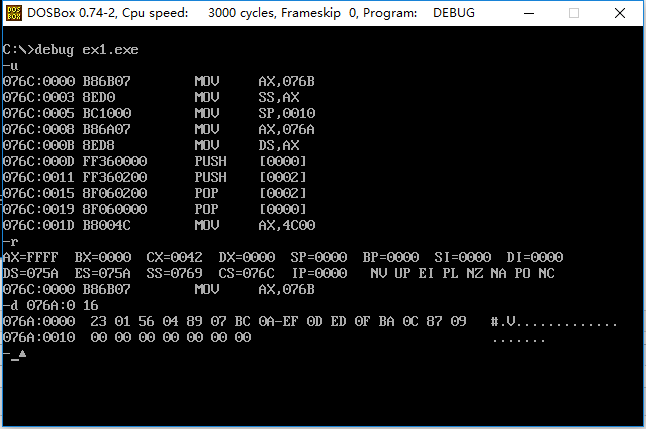Click opcode bytes FF360200
Screen dimensions: 646x429
pos(115,177)
